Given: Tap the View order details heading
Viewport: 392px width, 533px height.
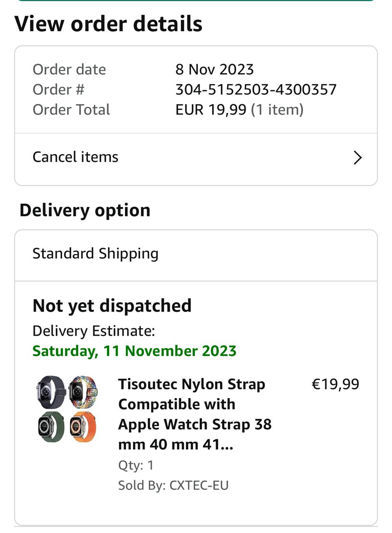Looking at the screenshot, I should (x=108, y=24).
